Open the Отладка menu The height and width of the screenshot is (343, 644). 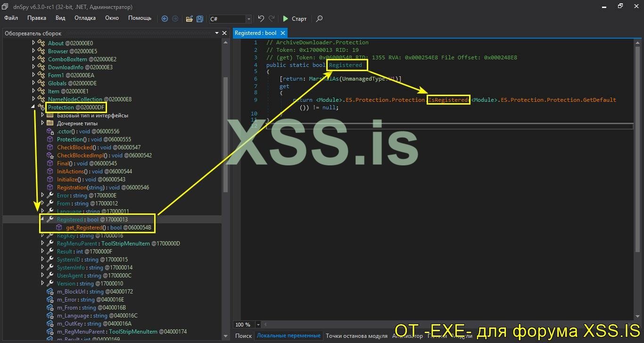coord(85,18)
